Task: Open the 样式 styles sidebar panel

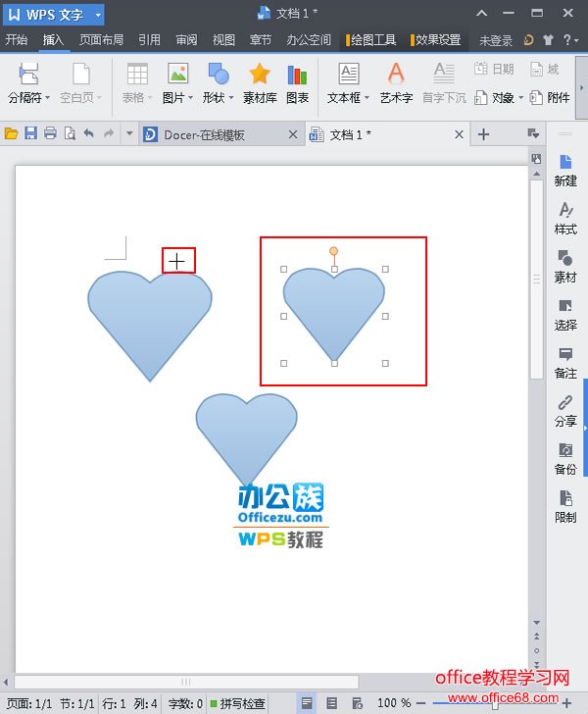Action: pos(565,219)
